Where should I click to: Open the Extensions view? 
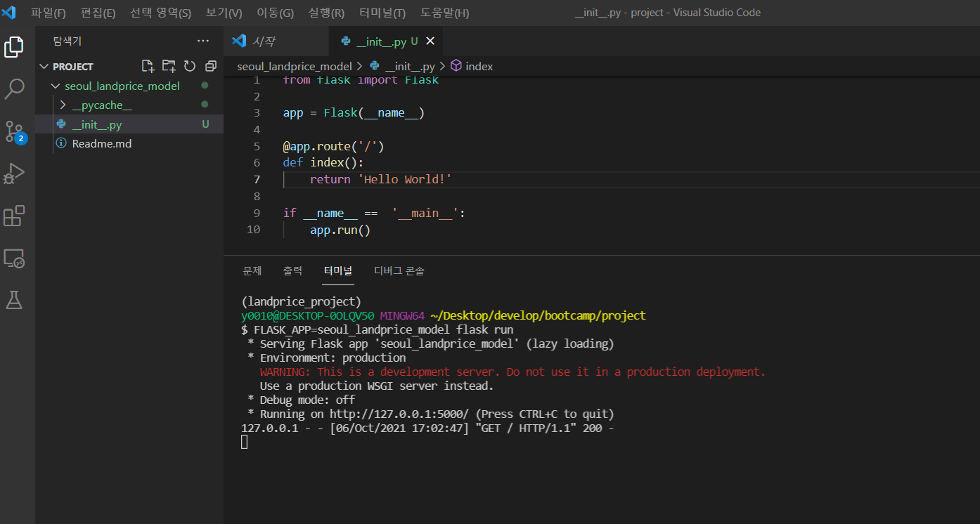click(x=14, y=216)
